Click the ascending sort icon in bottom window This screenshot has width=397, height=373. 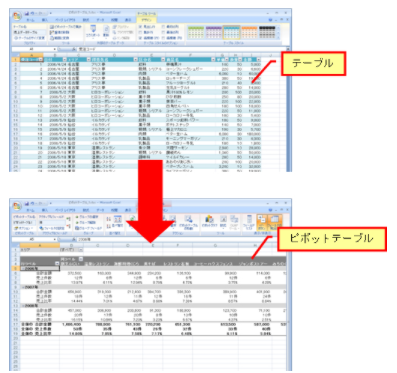(x=109, y=219)
